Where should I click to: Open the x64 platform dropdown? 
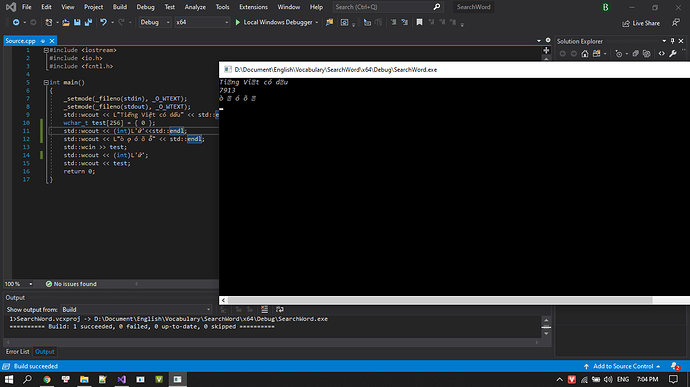click(x=202, y=22)
